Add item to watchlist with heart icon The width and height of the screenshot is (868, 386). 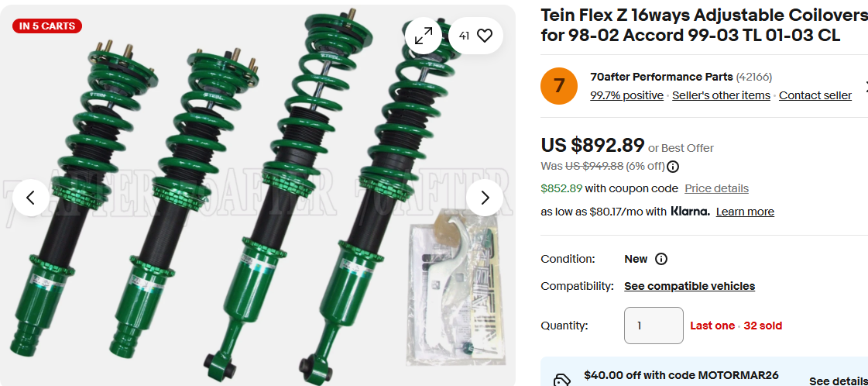[475, 36]
